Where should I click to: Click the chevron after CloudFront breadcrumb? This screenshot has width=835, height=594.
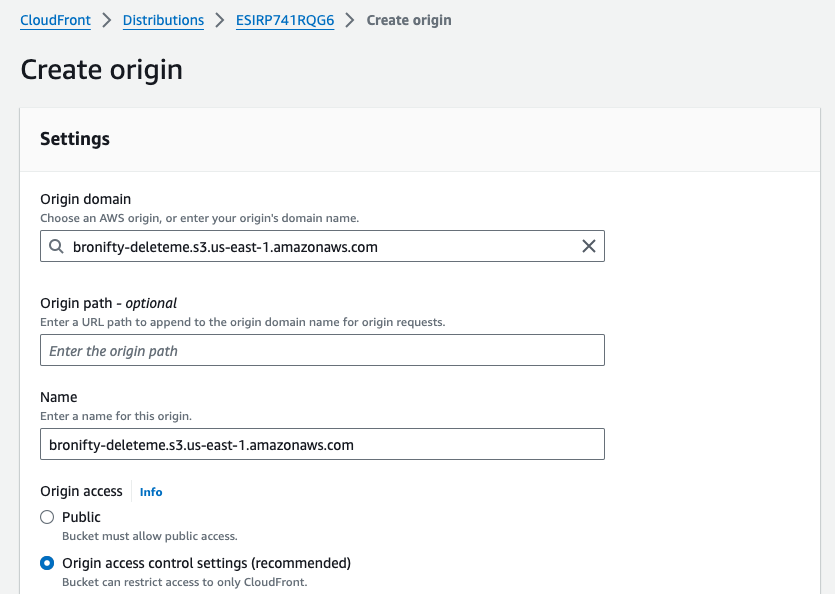click(x=105, y=19)
